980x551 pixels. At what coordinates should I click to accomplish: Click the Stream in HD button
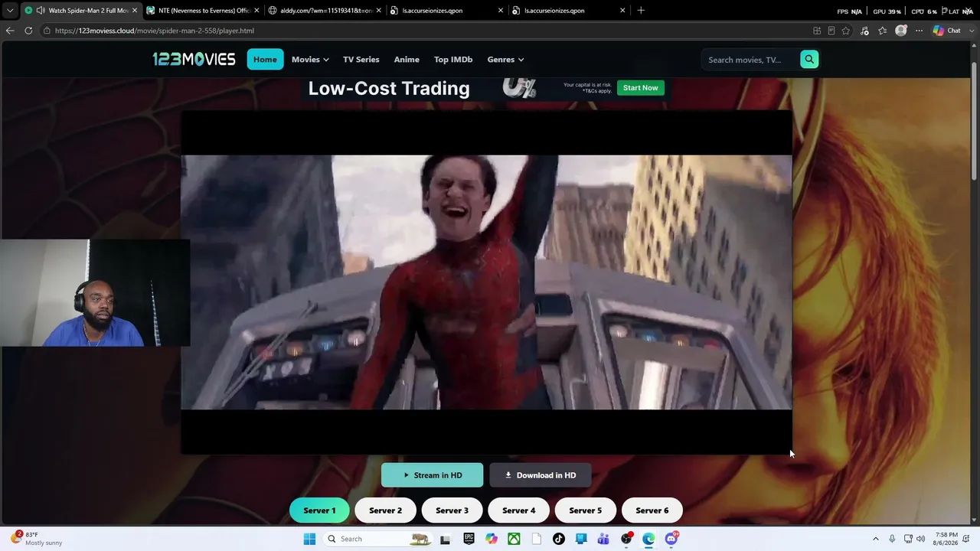433,475
